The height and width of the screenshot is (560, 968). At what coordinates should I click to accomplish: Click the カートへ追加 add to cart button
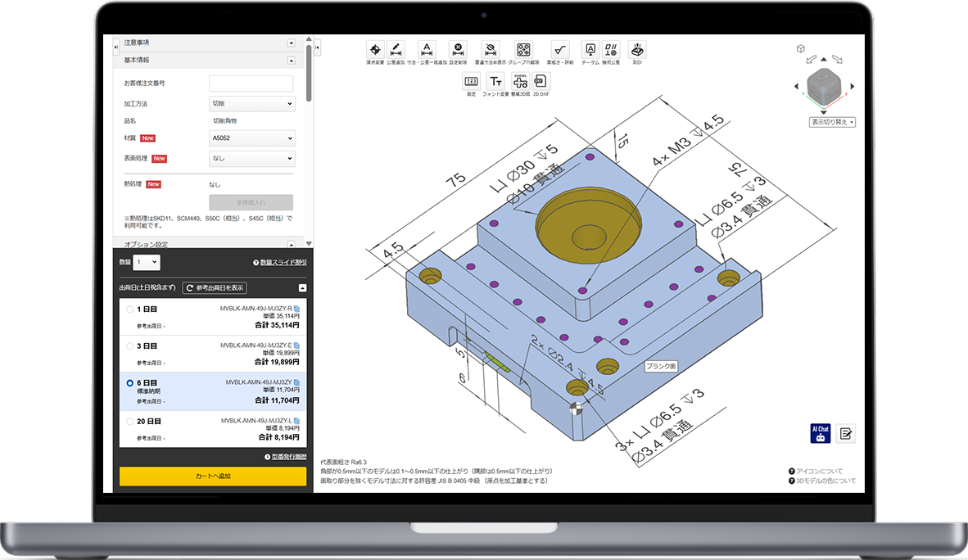(x=213, y=476)
